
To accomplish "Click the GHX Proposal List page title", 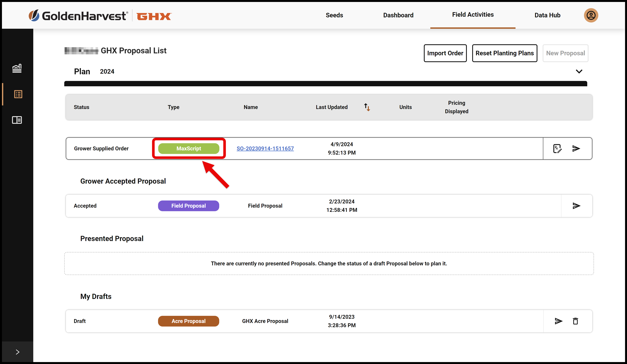I will [134, 51].
